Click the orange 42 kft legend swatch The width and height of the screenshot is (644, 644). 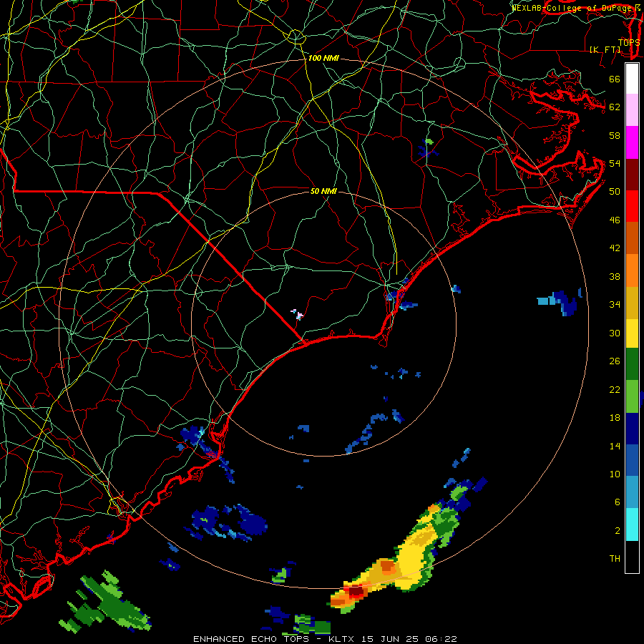[632, 270]
